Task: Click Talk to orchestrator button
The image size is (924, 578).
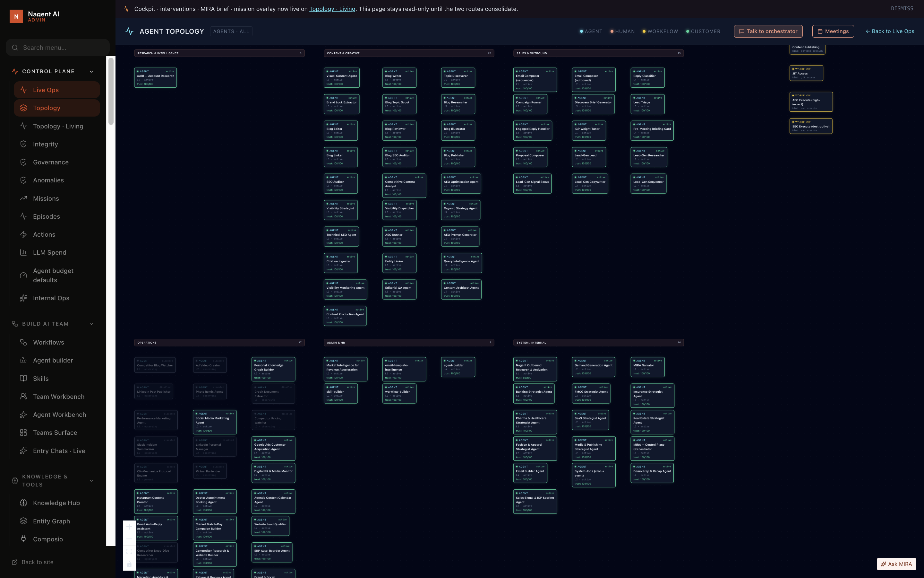Action: [768, 31]
